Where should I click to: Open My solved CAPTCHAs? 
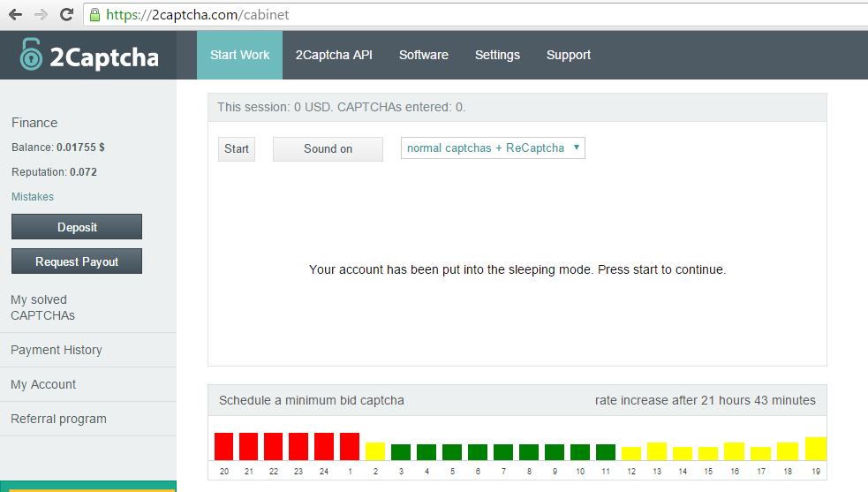click(42, 307)
